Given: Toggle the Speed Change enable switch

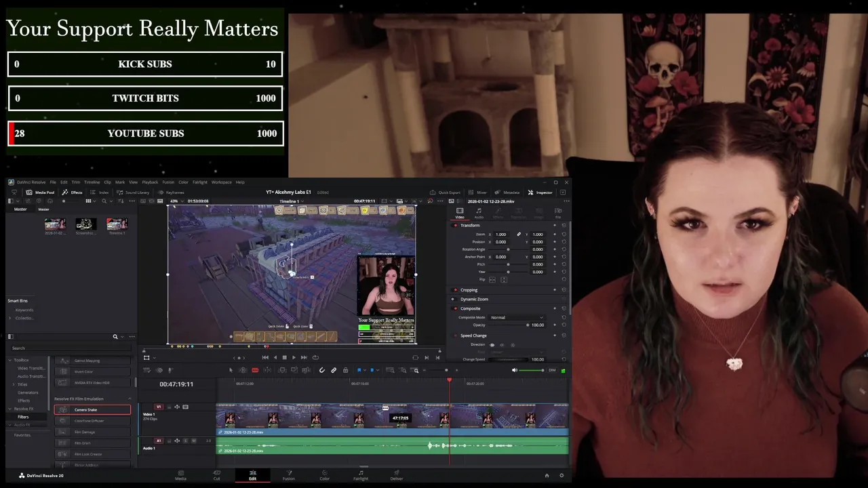Looking at the screenshot, I should [454, 335].
